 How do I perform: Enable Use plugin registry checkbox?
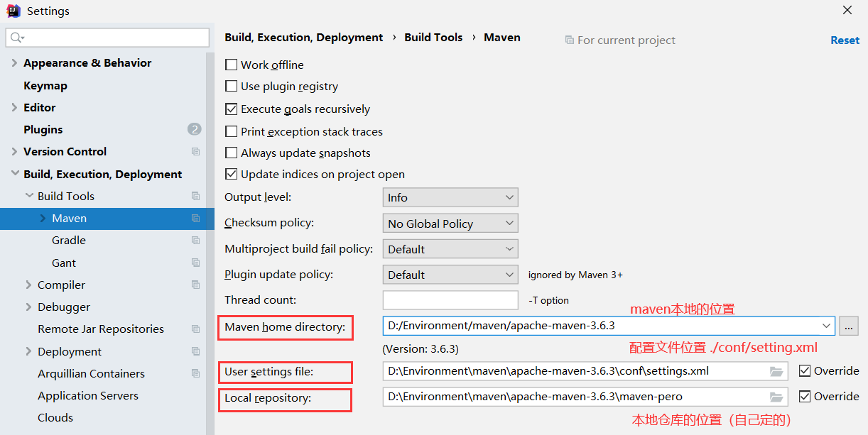(x=231, y=87)
